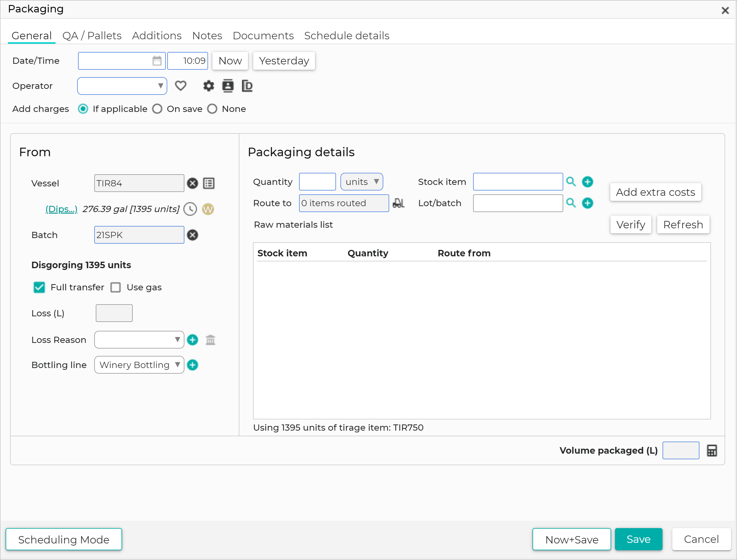Select the None charges option
Viewport: 737px width, 560px height.
212,109
